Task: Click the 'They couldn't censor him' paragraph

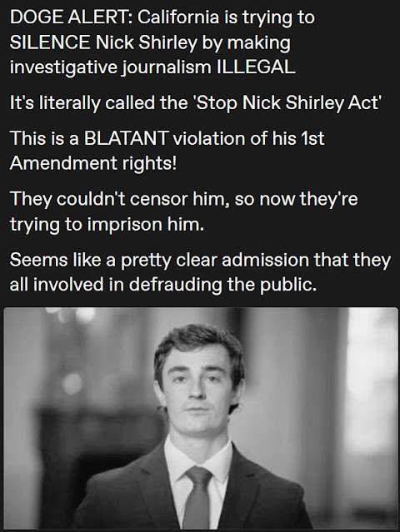Action: 183,211
